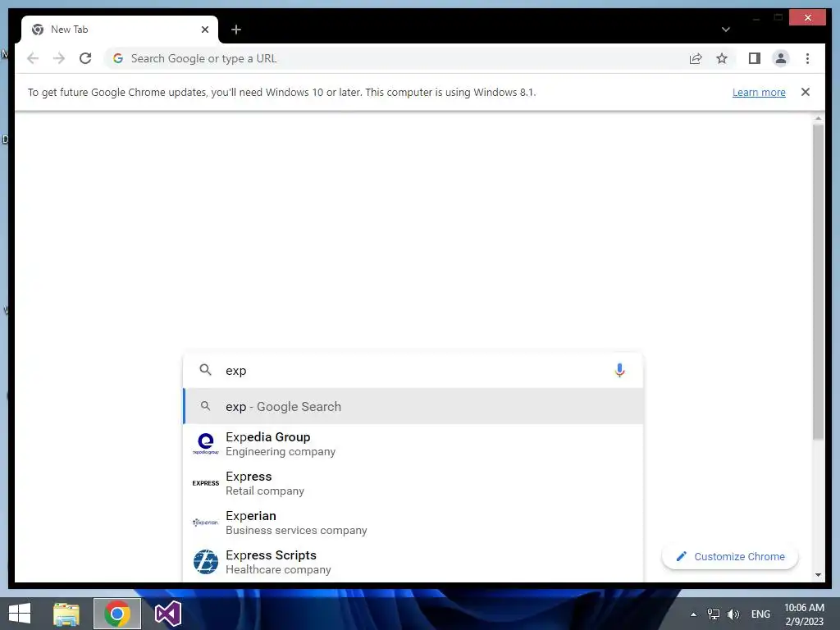Select exp - Google Search suggestion

413,407
